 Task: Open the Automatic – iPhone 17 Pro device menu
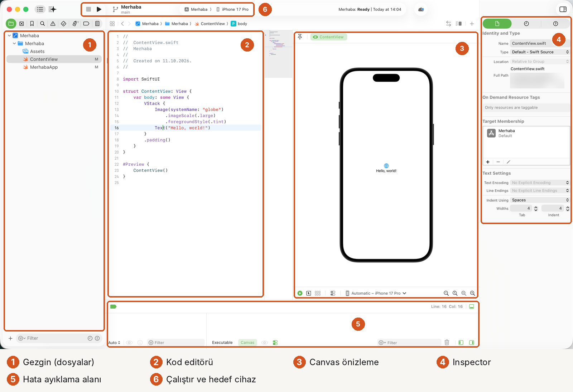point(376,293)
